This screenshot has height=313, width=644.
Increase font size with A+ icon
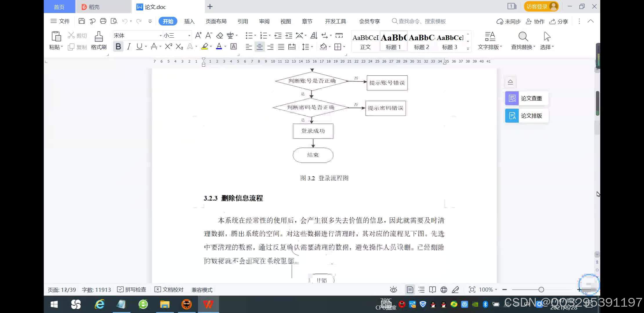pyautogui.click(x=198, y=35)
